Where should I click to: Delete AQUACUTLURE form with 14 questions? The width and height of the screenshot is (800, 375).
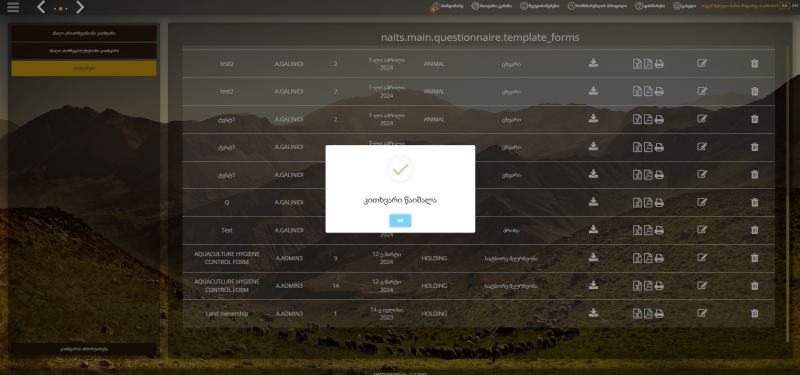[x=755, y=285]
